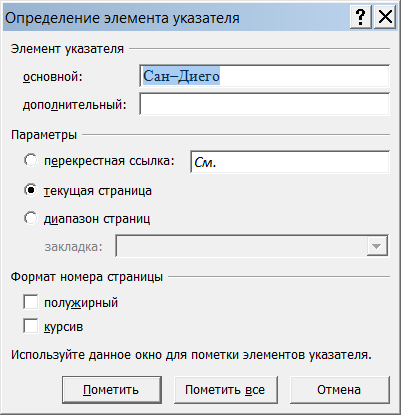Cancel the dialog with Отмена
This screenshot has height=415, width=401.
[x=339, y=390]
